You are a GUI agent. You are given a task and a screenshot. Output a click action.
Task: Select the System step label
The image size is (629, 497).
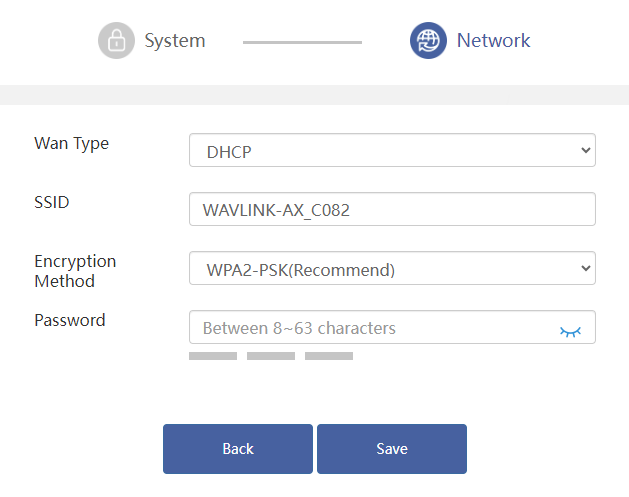(x=175, y=41)
